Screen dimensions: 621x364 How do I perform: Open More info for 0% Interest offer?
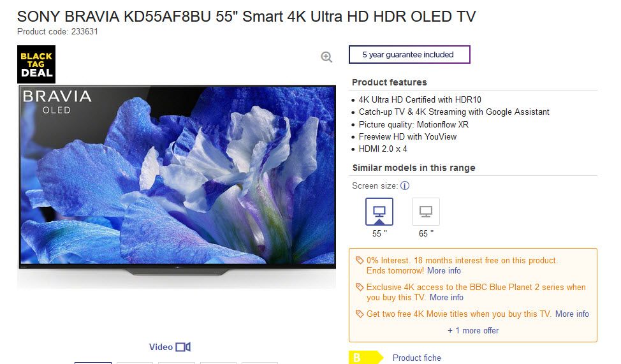pyautogui.click(x=444, y=270)
